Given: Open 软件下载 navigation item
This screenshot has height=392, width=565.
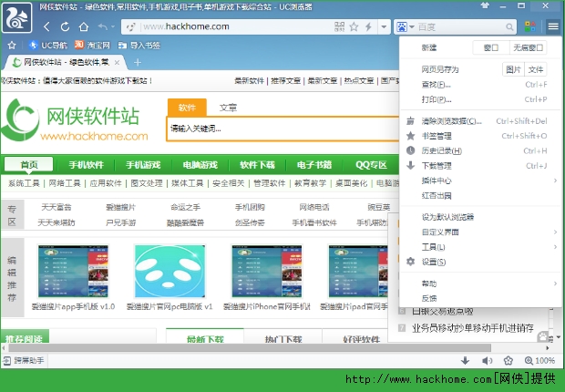Looking at the screenshot, I should (257, 165).
